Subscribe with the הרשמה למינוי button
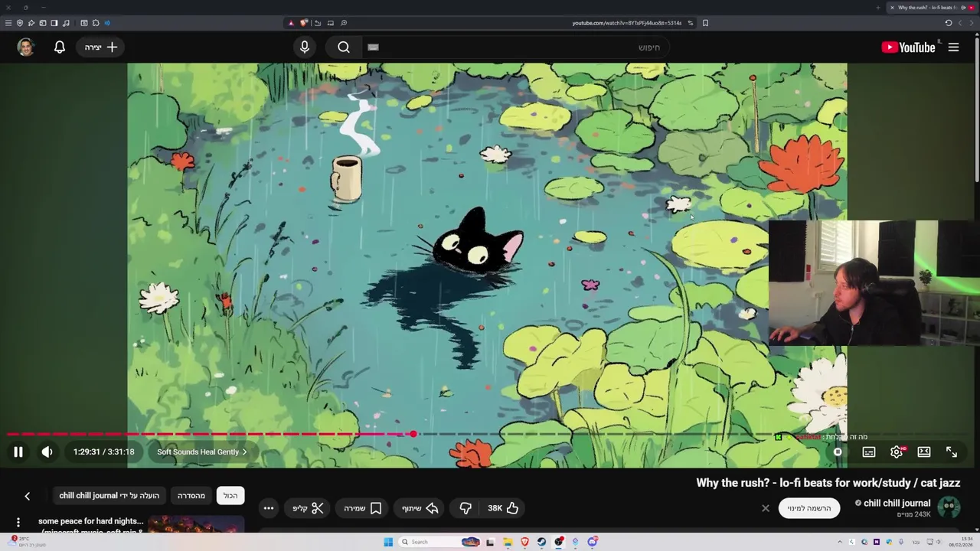 [x=809, y=508]
